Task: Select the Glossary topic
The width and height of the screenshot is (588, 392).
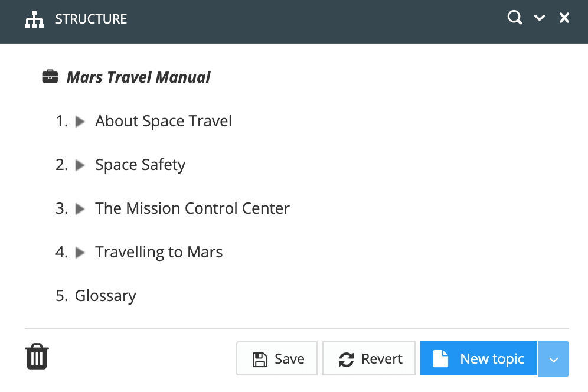Action: pos(105,296)
